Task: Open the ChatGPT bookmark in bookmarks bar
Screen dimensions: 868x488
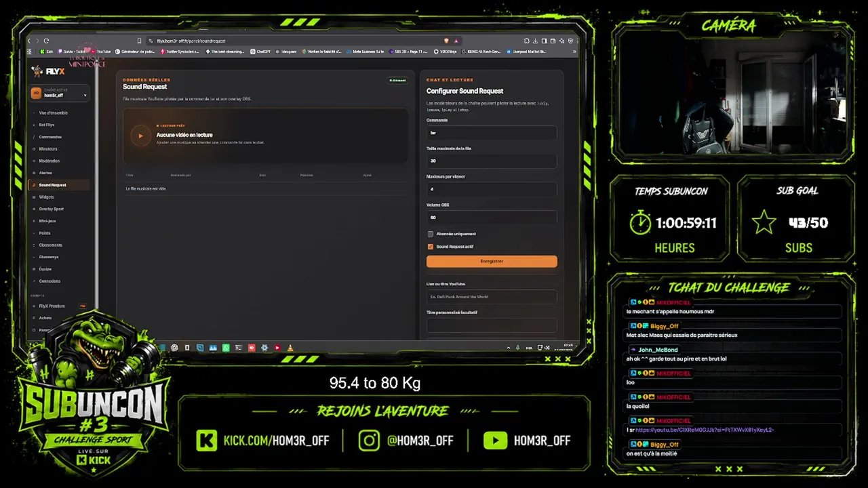Action: click(261, 52)
